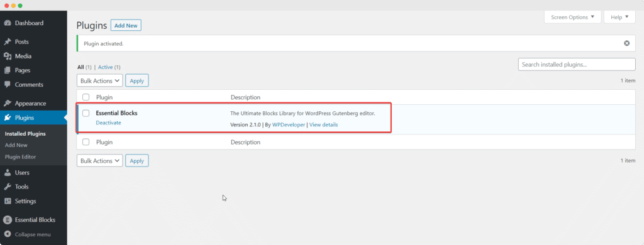Click the top Description column header
Screen dimensions: 644x245
pyautogui.click(x=246, y=97)
